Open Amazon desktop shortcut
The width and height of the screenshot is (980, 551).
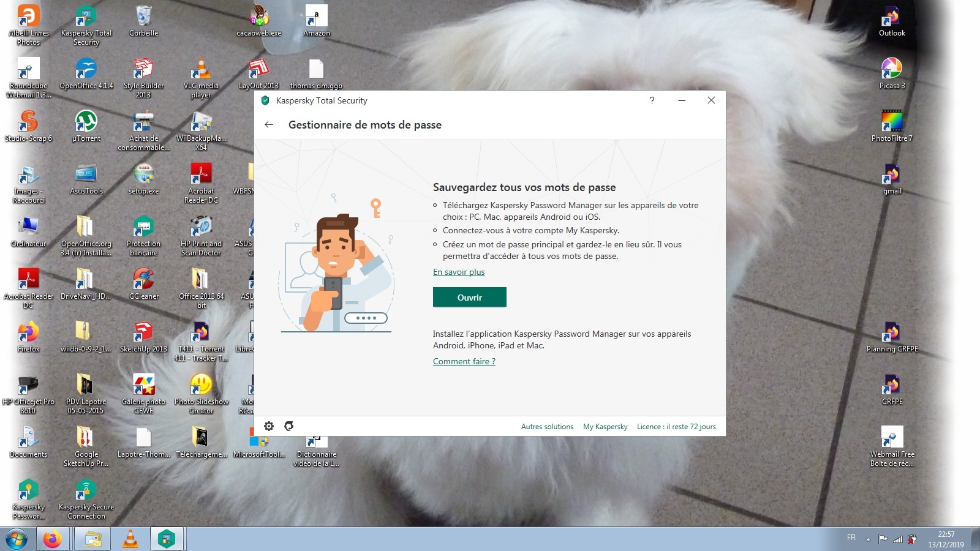point(317,21)
